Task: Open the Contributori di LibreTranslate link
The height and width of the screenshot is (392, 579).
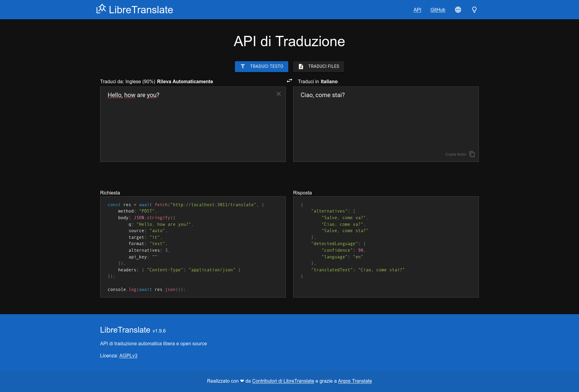Action: coord(283,381)
